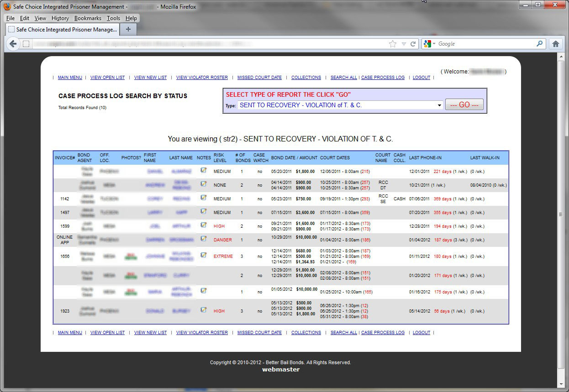Open the URL bar history dropdown arrow
The width and height of the screenshot is (569, 392).
(x=404, y=44)
